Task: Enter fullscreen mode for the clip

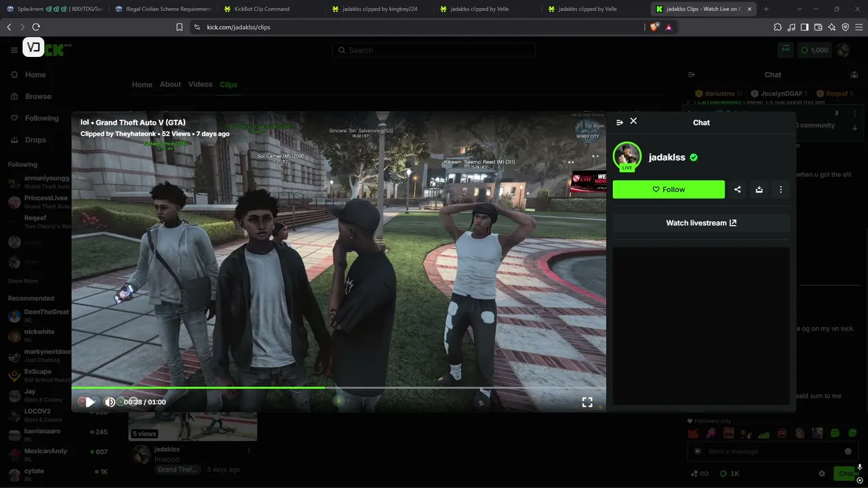Action: click(587, 402)
